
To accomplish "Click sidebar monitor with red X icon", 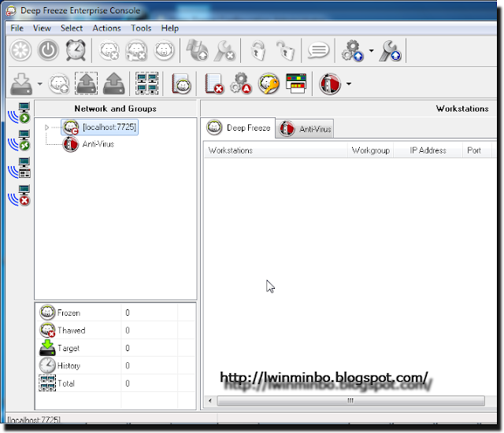I will click(x=20, y=195).
